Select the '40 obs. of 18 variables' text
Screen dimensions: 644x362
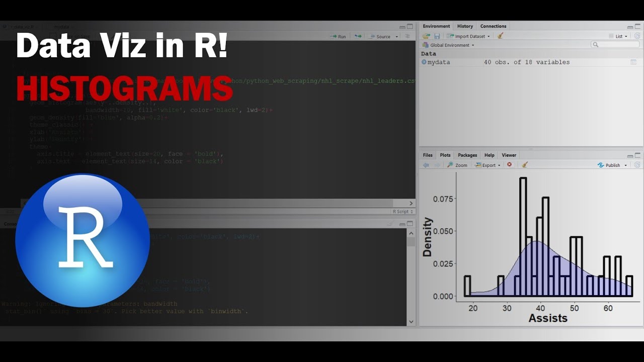[527, 62]
